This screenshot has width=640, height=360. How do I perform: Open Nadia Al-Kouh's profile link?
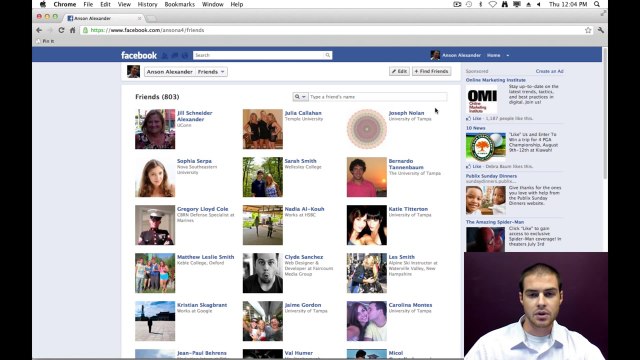304,209
